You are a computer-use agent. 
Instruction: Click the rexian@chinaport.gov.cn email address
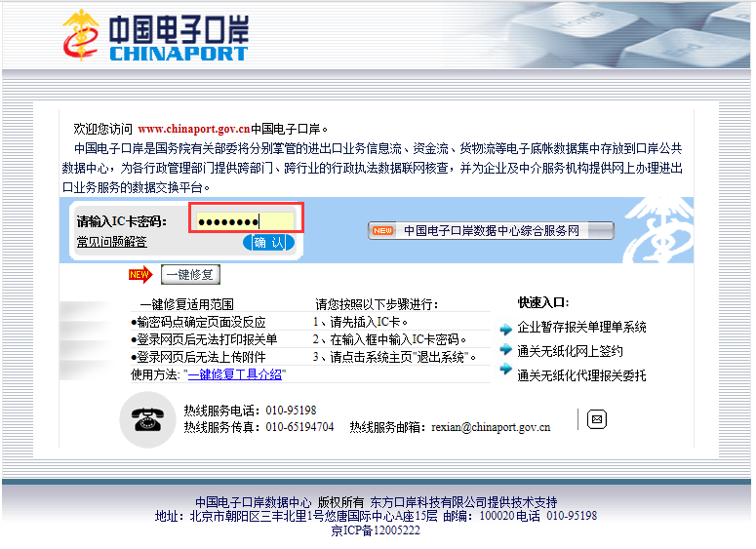point(491,427)
